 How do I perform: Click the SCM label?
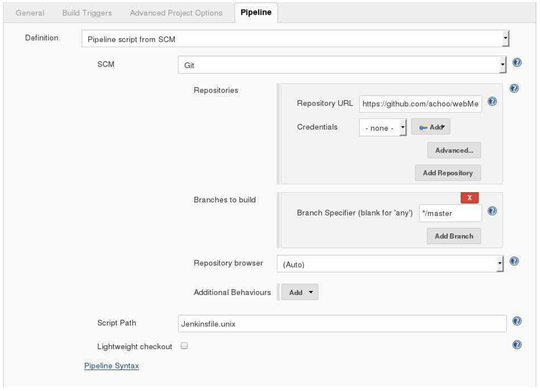click(106, 64)
